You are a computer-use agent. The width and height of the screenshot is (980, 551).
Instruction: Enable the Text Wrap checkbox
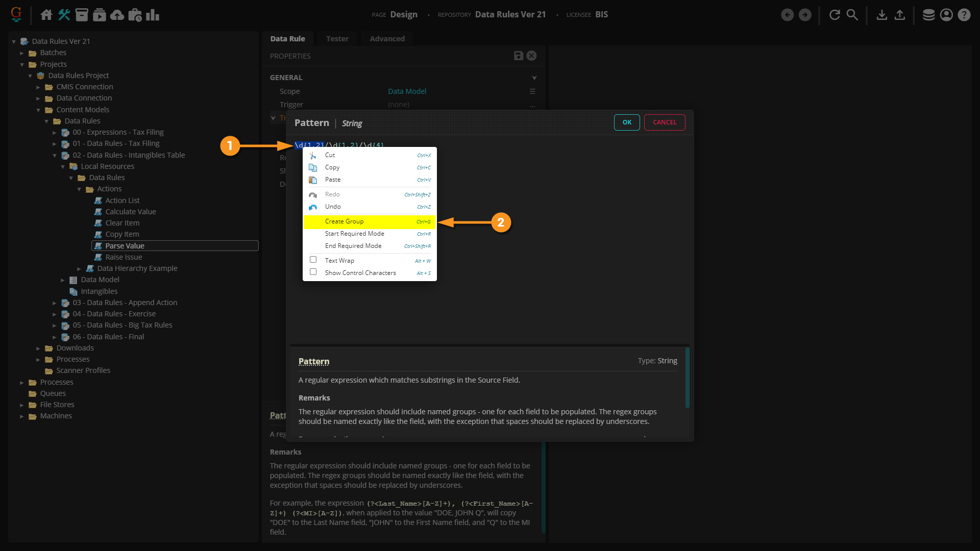313,260
